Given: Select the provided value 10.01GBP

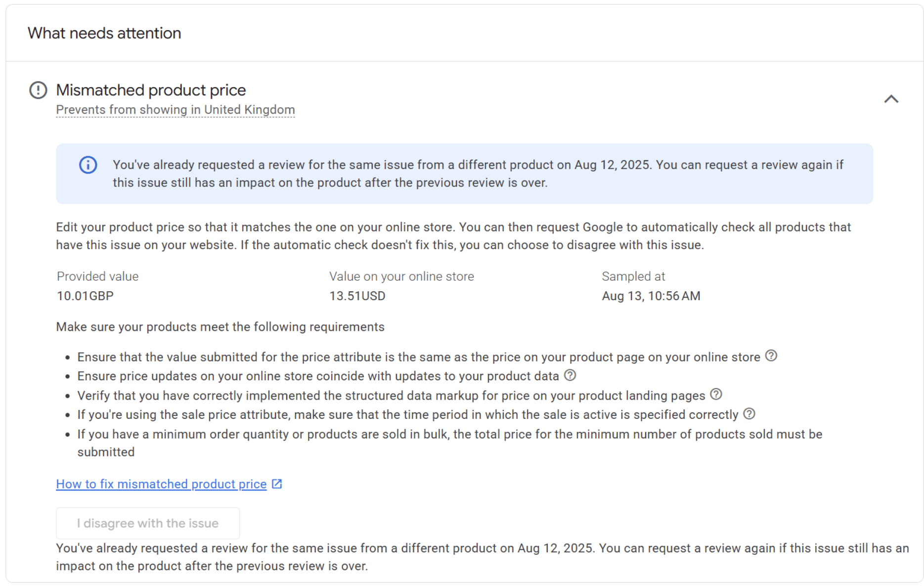Looking at the screenshot, I should 85,296.
